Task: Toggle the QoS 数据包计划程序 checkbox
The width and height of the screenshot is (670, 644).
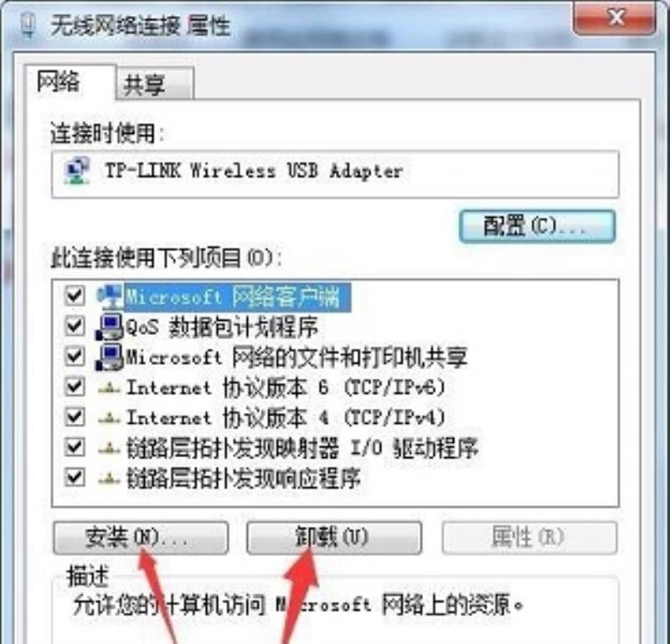Action: tap(75, 326)
